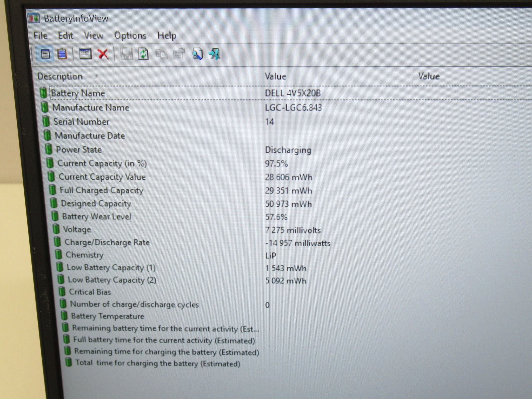Click the greyed Properties toolbar icon
The height and width of the screenshot is (399, 532).
179,54
